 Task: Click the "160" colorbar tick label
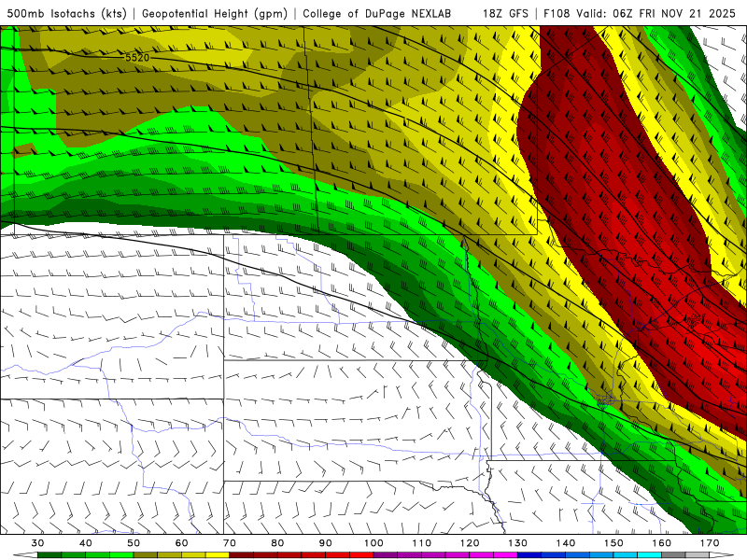(x=662, y=543)
